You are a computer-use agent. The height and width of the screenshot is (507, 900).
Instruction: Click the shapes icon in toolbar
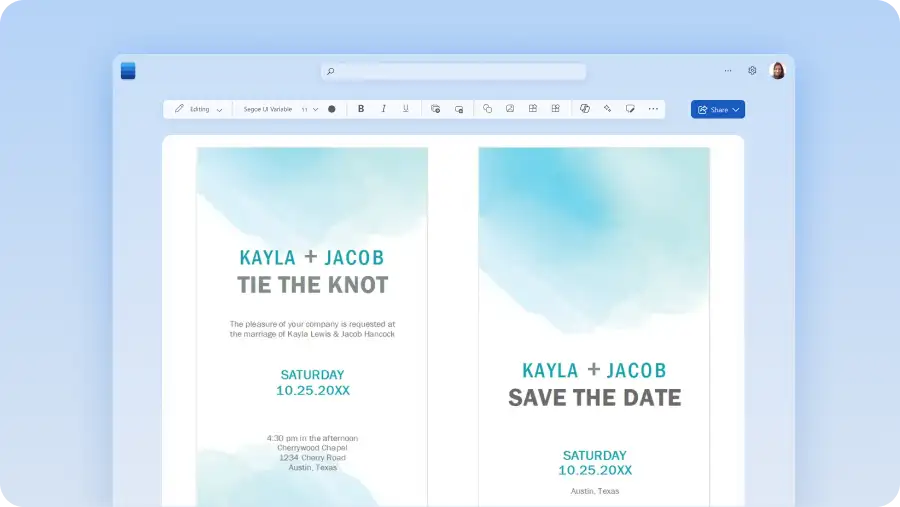(x=488, y=109)
